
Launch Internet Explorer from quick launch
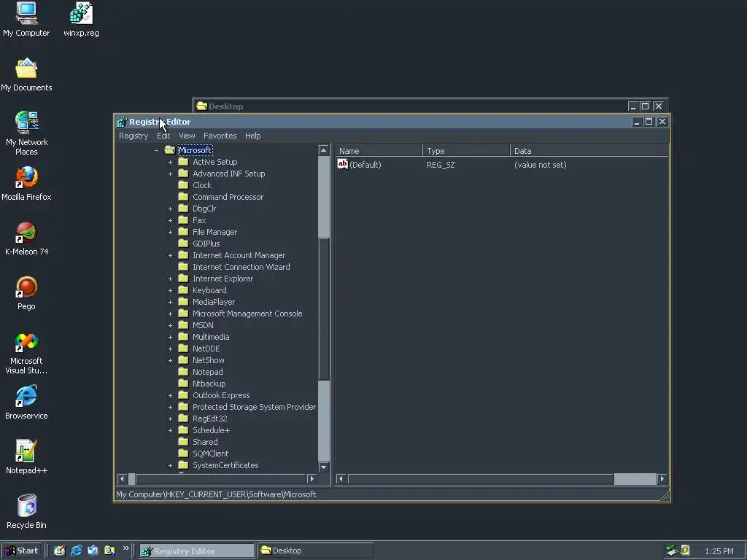pos(76,551)
